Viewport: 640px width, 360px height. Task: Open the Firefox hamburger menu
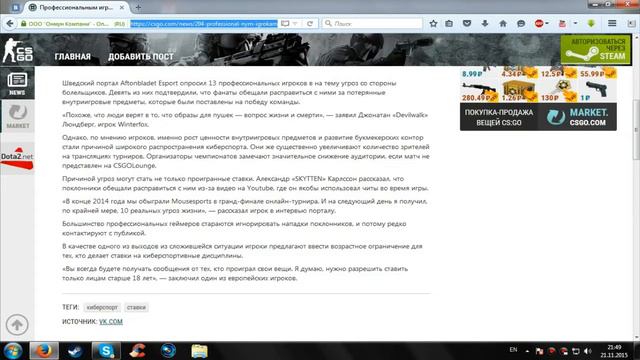coord(612,24)
